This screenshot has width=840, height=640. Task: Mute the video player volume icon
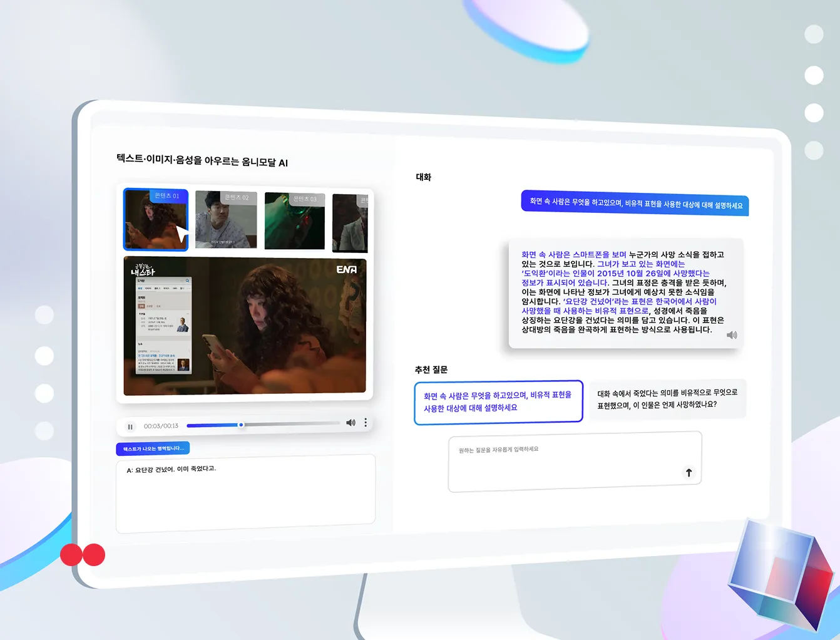click(x=351, y=423)
